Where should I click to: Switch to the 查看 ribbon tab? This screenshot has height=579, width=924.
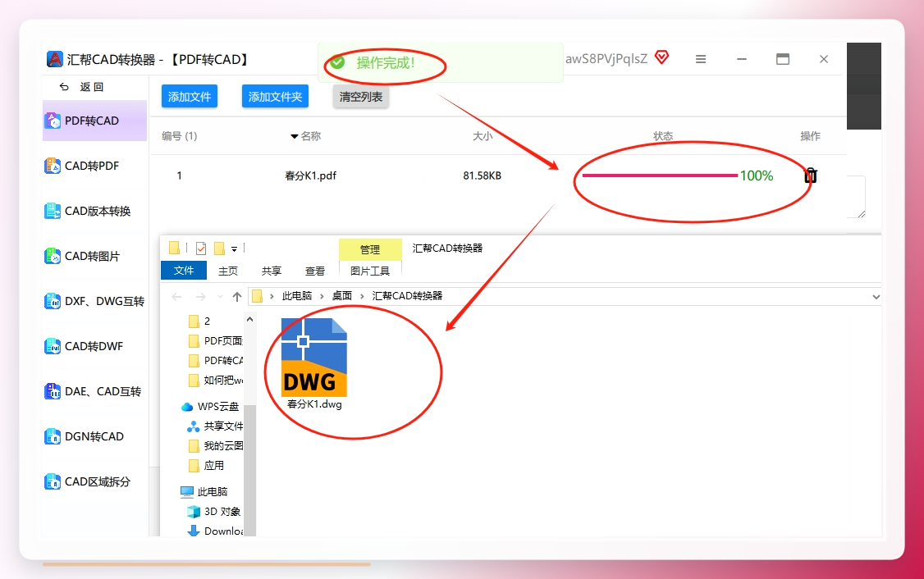(x=314, y=271)
